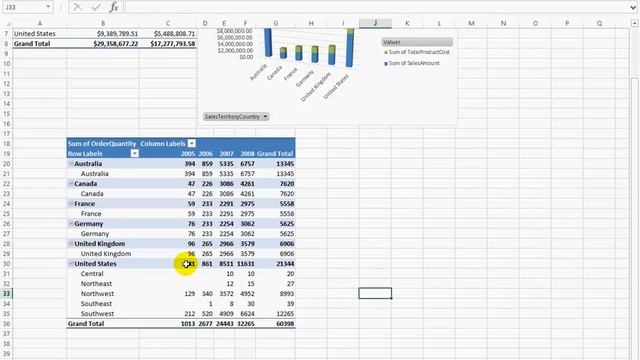This screenshot has width=640, height=360.
Task: Open SalesTerritoryCountry chart filter button
Action: pyautogui.click(x=236, y=116)
